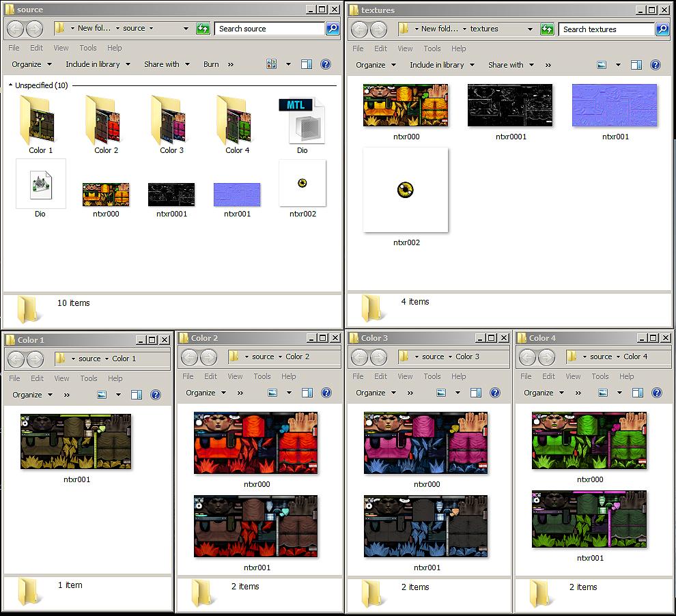
Task: Click the Back arrow in source window
Action: (16, 29)
